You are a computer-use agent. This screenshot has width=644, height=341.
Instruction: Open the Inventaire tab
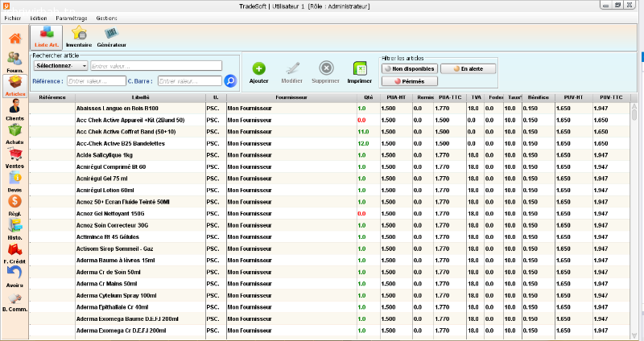click(x=79, y=37)
